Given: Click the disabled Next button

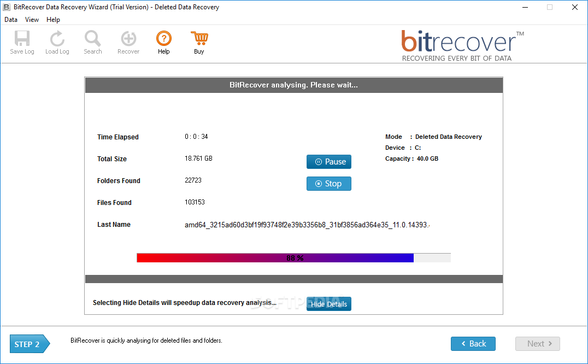Looking at the screenshot, I should pos(537,344).
